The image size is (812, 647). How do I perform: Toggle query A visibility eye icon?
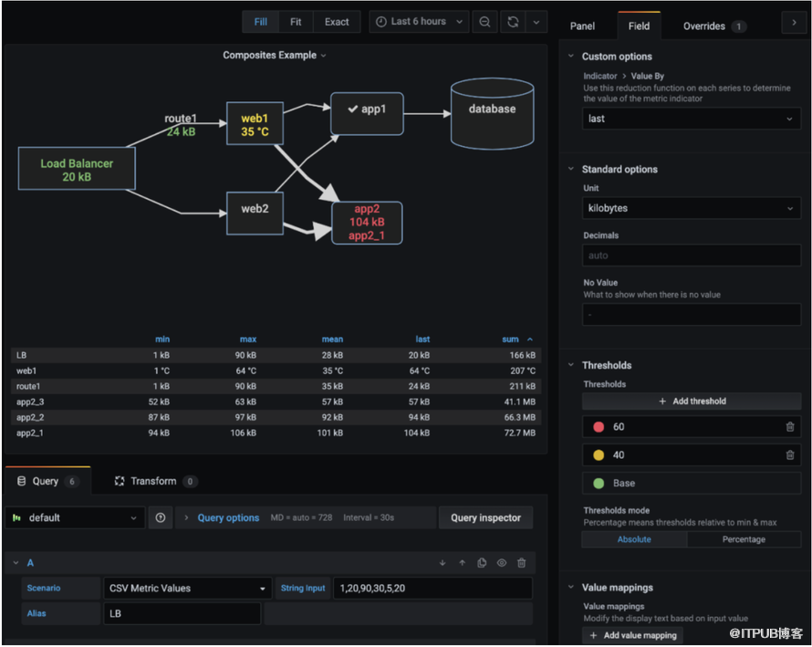pos(502,563)
